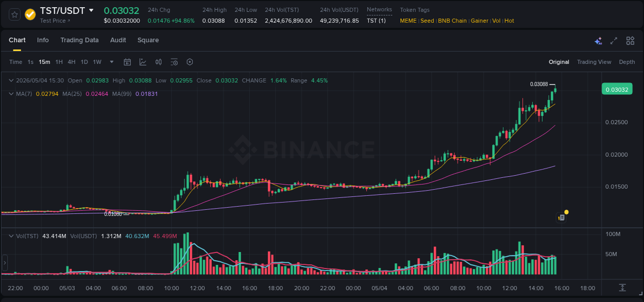The image size is (644, 302).
Task: Select the 1s interval
Action: pyautogui.click(x=30, y=62)
